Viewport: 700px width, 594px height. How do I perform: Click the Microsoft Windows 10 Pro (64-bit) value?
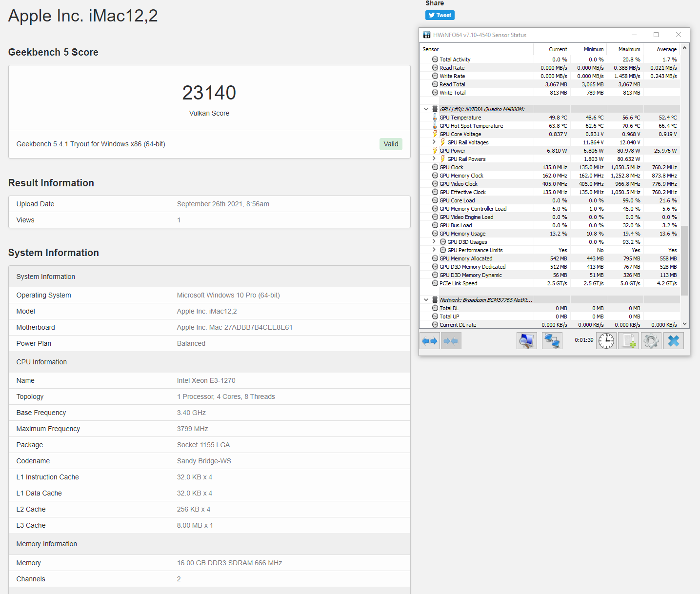coord(228,295)
